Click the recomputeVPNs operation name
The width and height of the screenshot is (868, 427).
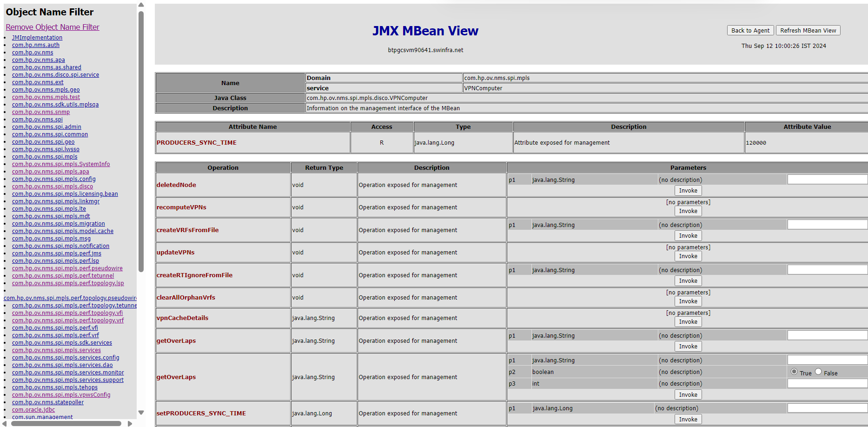pos(181,207)
